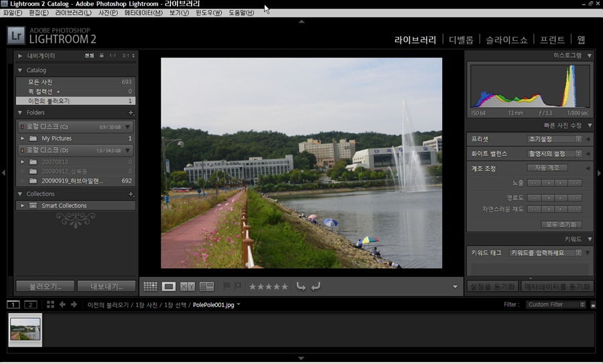Rotate photo clockwise using toolbar arrow
The height and width of the screenshot is (364, 603).
coord(316,286)
